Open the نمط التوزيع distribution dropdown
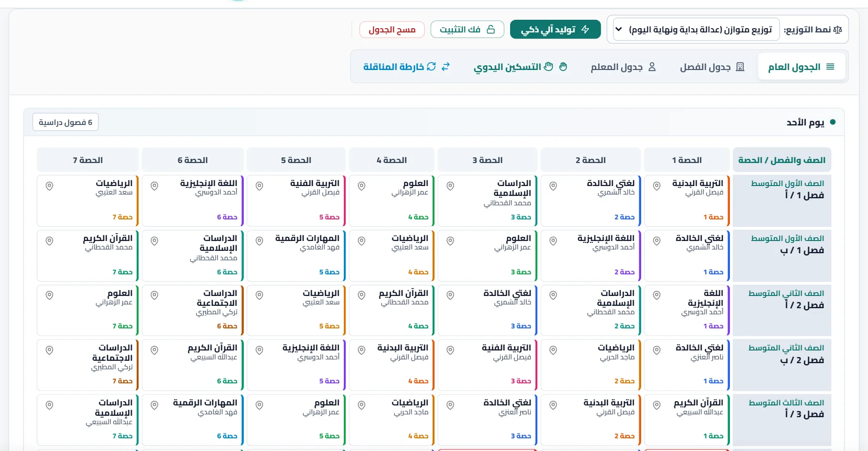Viewport: 868px width, 451px height. pyautogui.click(x=695, y=30)
